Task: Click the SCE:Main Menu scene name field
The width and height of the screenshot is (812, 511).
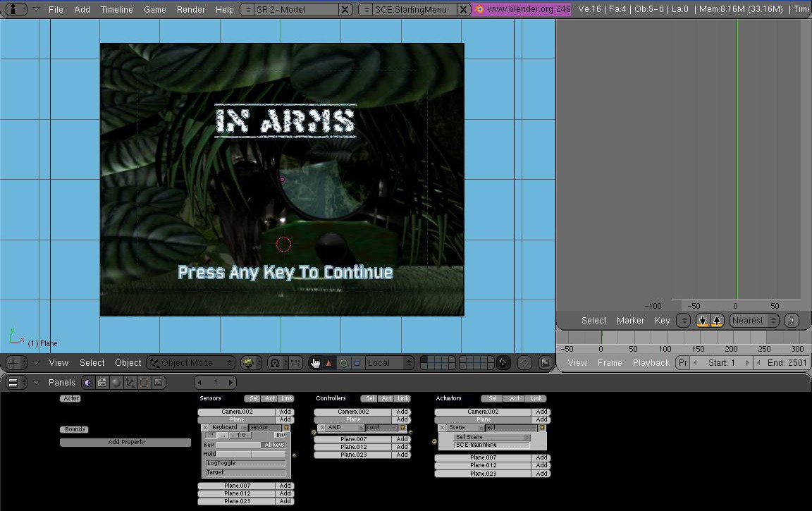Action: pyautogui.click(x=491, y=445)
